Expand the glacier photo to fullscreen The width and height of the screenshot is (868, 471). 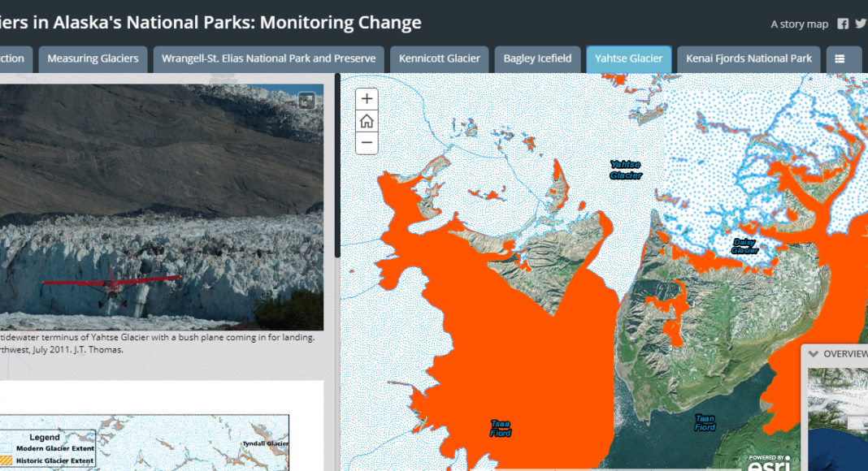coord(306,101)
